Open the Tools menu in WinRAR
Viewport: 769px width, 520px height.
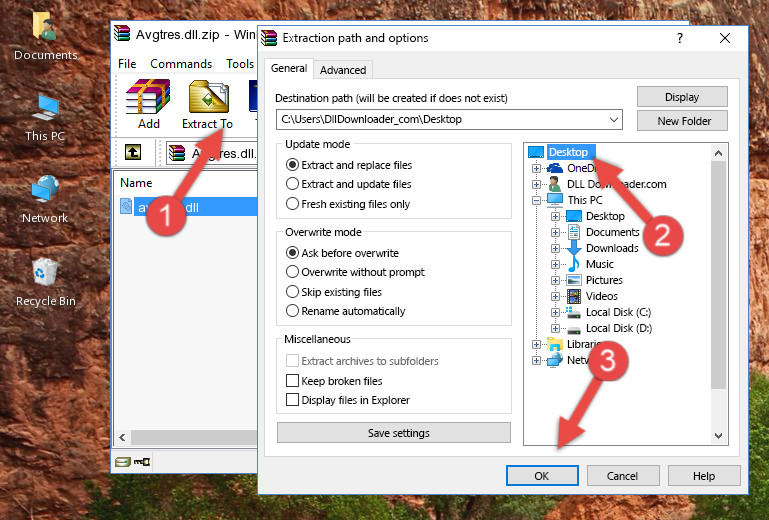240,64
